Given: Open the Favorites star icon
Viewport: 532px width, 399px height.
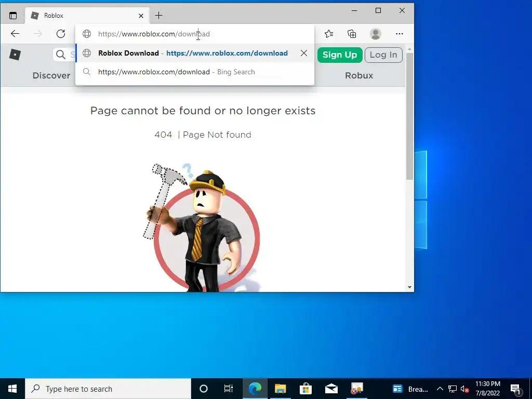Looking at the screenshot, I should 329,34.
